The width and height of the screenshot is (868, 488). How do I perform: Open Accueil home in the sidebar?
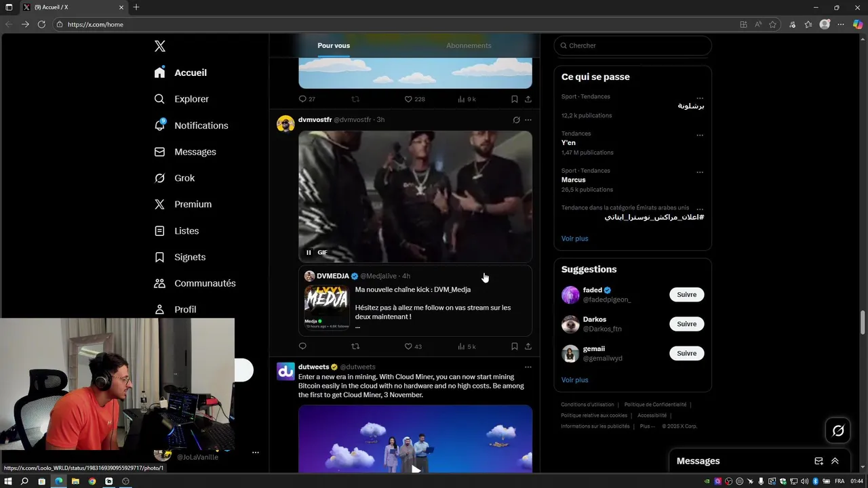(180, 73)
